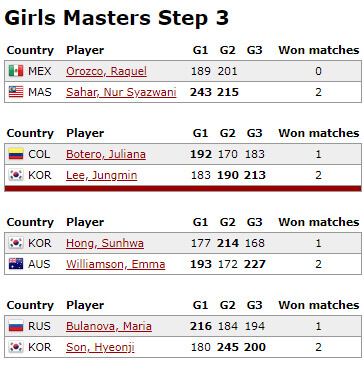Follow the Botero, Juliana link

pyautogui.click(x=106, y=154)
